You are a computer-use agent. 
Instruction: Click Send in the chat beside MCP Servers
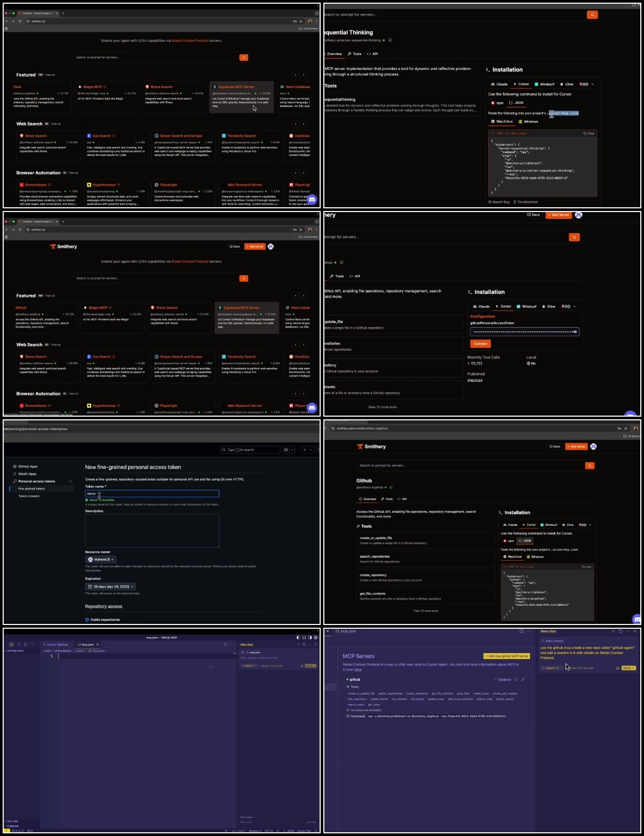[628, 668]
